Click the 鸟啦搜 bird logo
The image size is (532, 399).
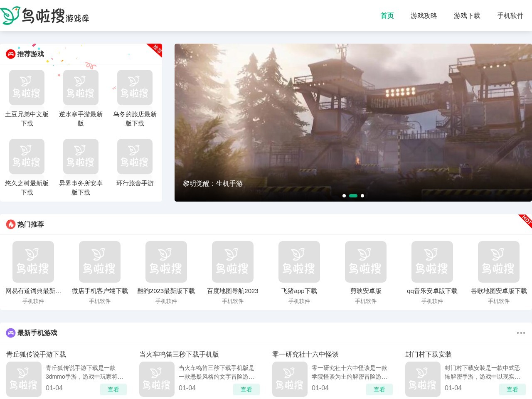tap(44, 16)
